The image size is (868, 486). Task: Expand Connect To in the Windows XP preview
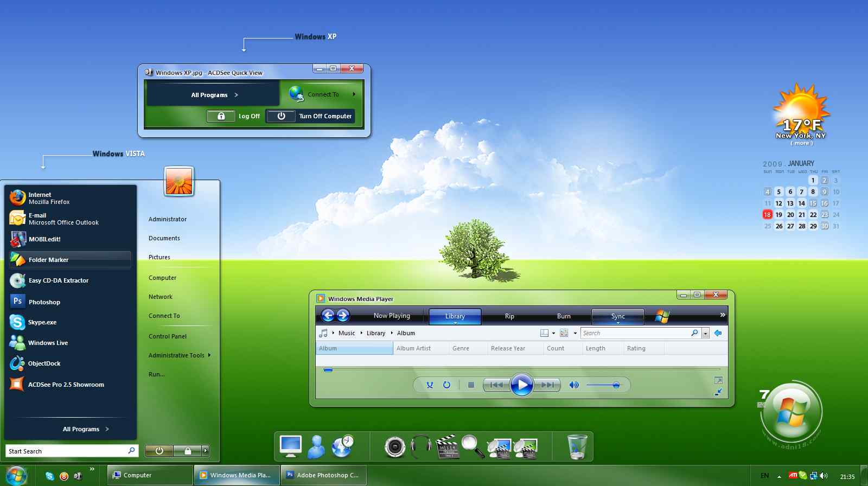click(x=322, y=94)
